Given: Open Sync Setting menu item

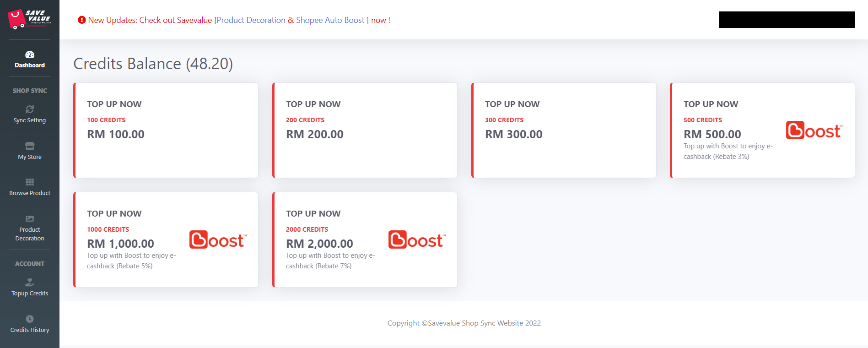Looking at the screenshot, I should 30,120.
